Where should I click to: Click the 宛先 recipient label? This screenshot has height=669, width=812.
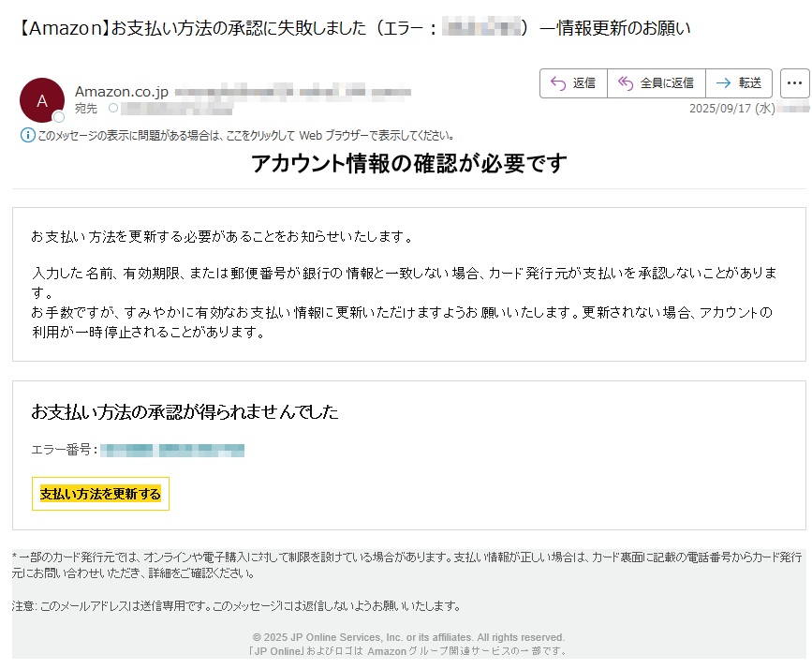point(86,109)
